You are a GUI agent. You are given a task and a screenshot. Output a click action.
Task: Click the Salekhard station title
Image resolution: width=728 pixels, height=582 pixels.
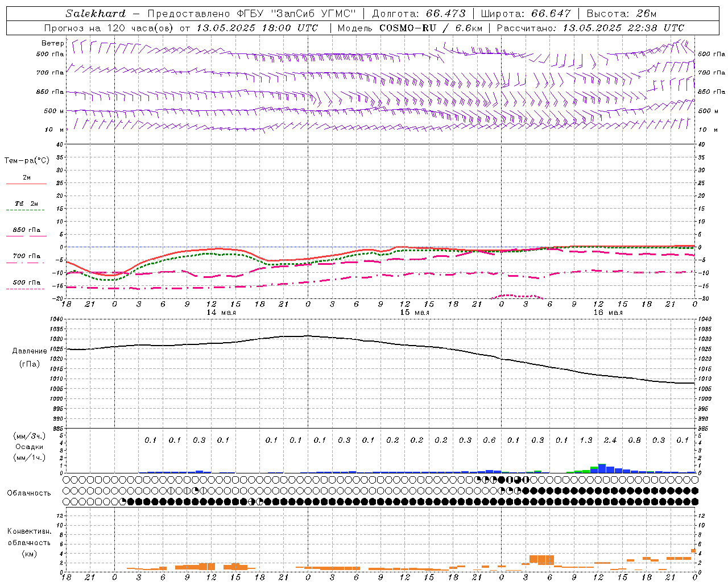(x=96, y=14)
